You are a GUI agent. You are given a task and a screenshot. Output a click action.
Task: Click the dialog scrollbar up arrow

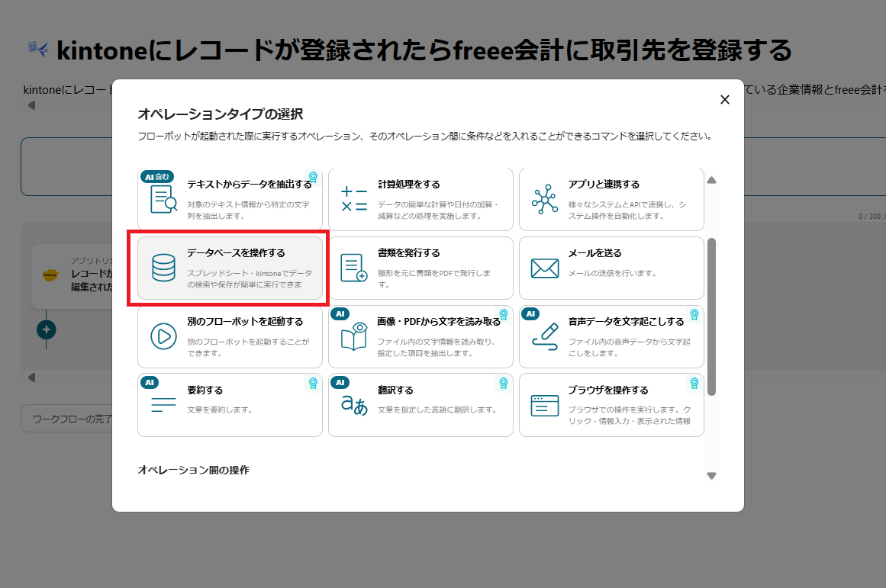coord(711,180)
